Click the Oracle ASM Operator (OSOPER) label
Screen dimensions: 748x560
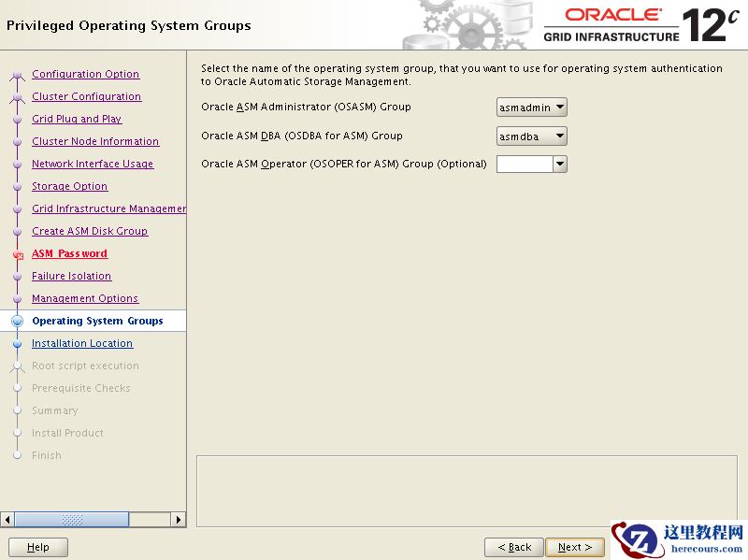coord(343,165)
